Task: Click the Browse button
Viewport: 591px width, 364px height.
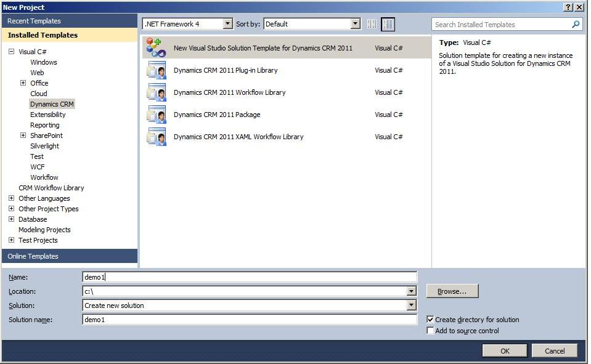Action: coord(452,291)
